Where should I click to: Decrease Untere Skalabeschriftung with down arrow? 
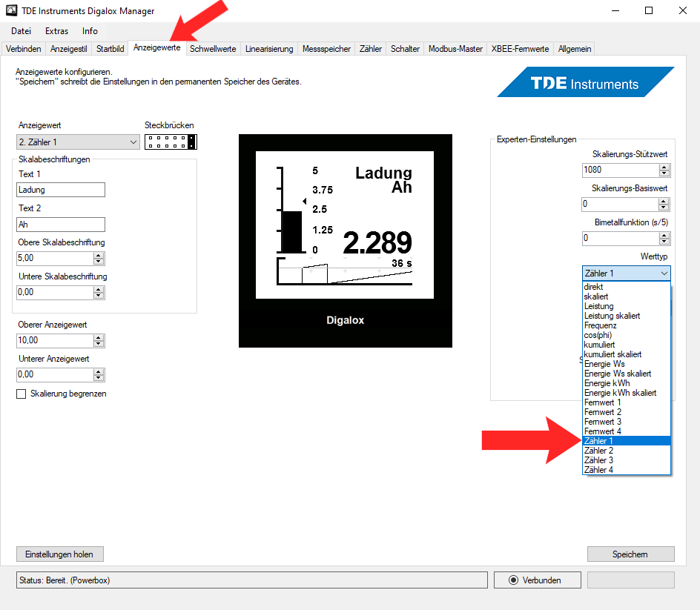99,296
